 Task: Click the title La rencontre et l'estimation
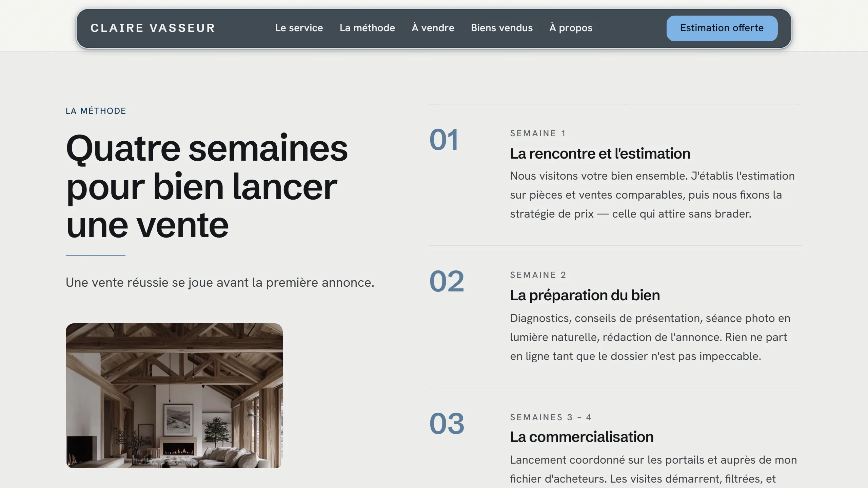pyautogui.click(x=600, y=154)
